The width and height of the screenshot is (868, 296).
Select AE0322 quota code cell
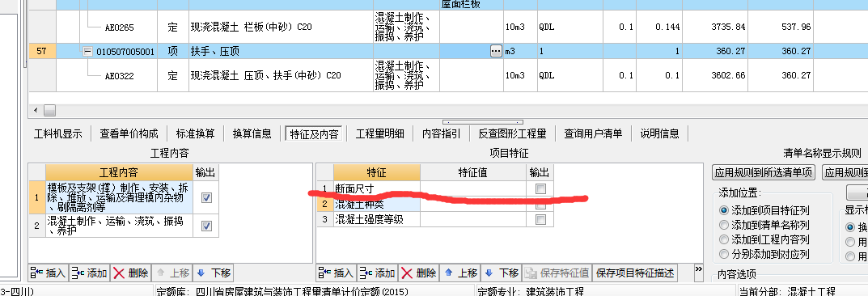(x=119, y=76)
